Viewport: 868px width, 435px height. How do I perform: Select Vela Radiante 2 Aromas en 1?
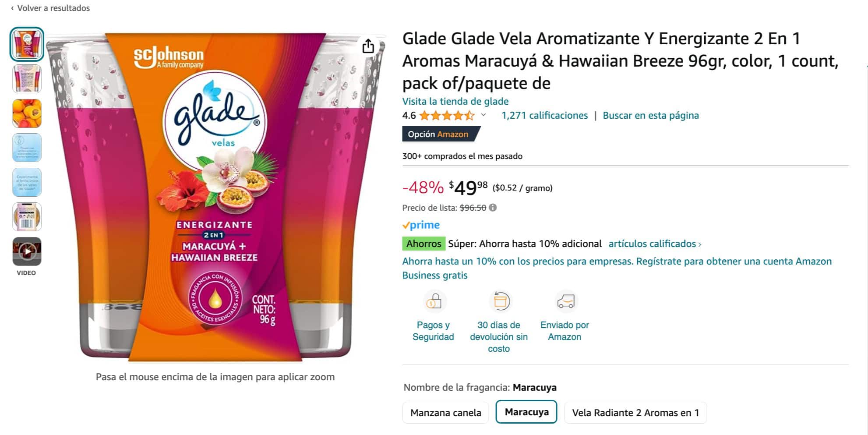tap(635, 413)
